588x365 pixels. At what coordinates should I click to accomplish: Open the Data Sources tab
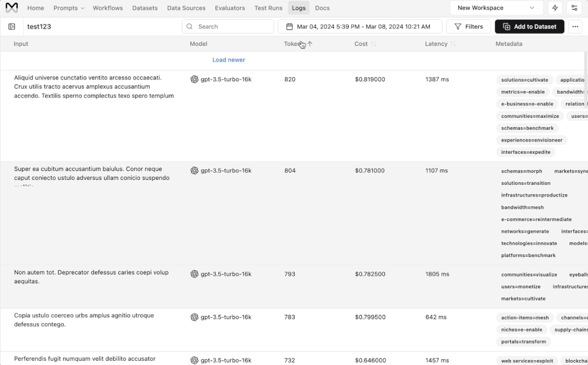click(x=186, y=8)
